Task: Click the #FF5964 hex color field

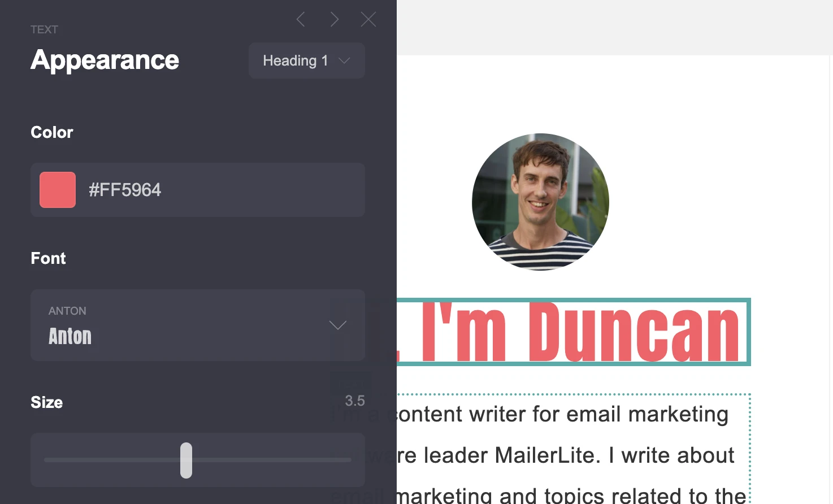Action: point(215,190)
